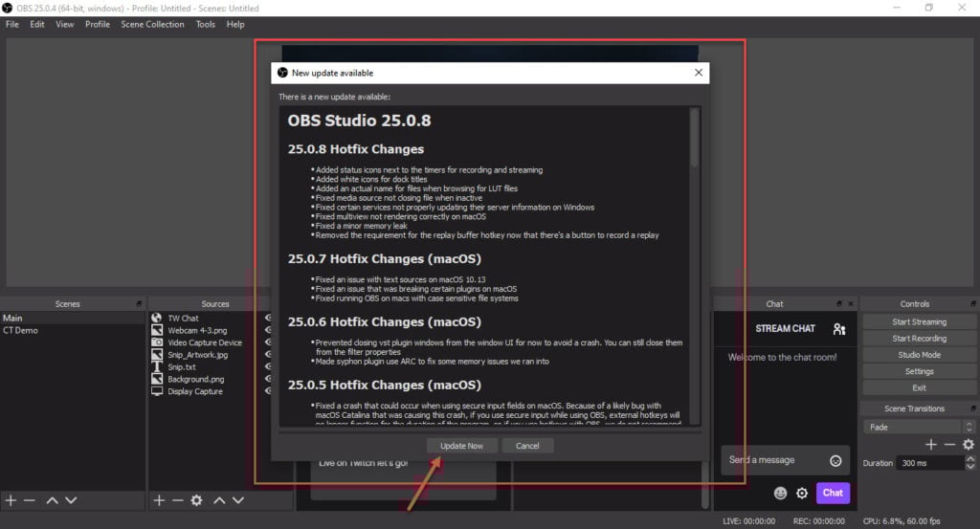Open the View menu
This screenshot has height=529, width=980.
[64, 24]
